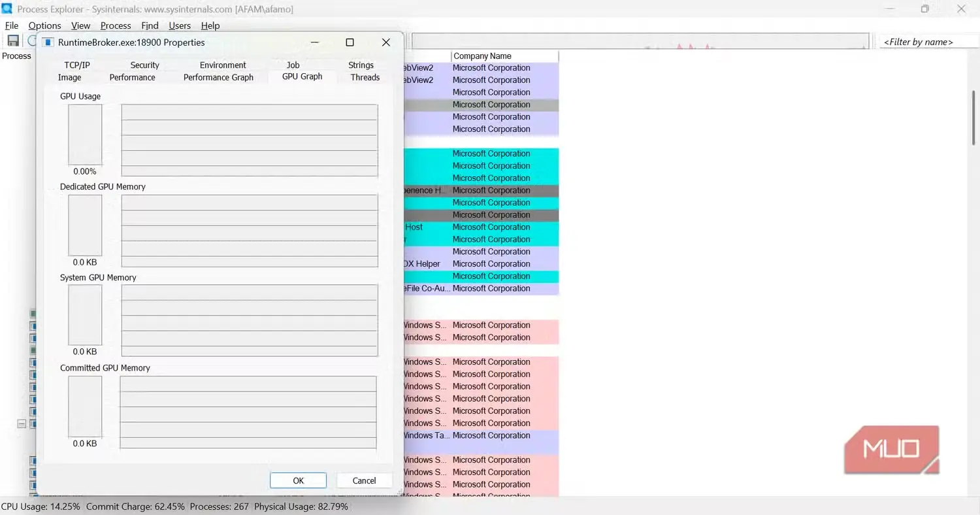Click the Process Explorer app icon in title bar
The height and width of the screenshot is (515, 980).
8,9
